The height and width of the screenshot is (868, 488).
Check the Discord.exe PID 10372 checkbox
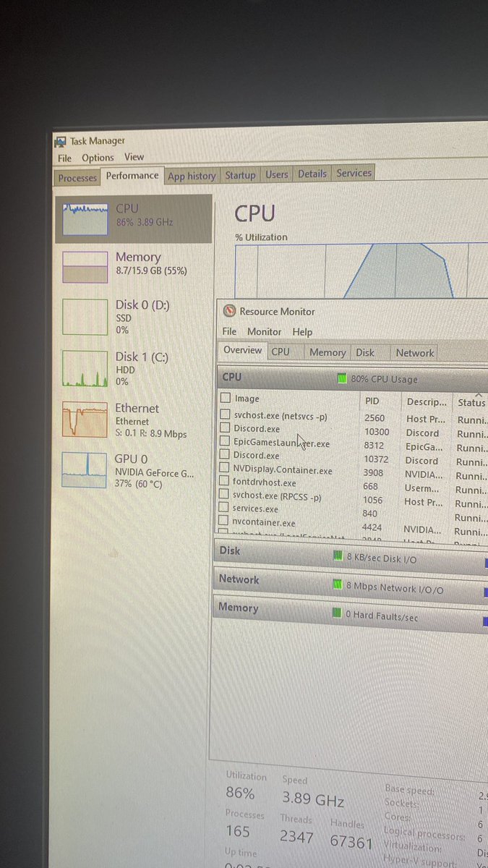(224, 456)
